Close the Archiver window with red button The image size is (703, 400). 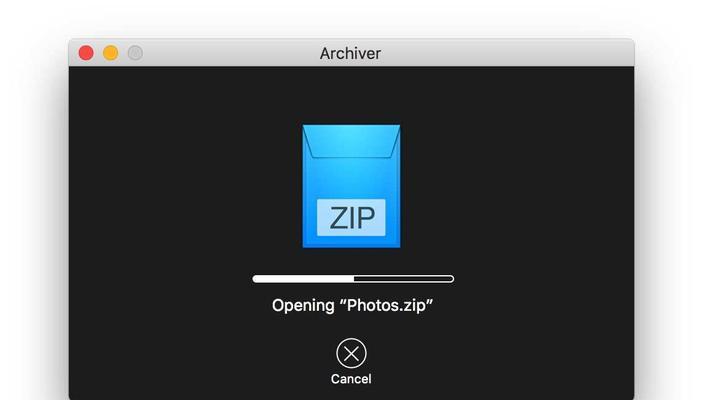86,53
